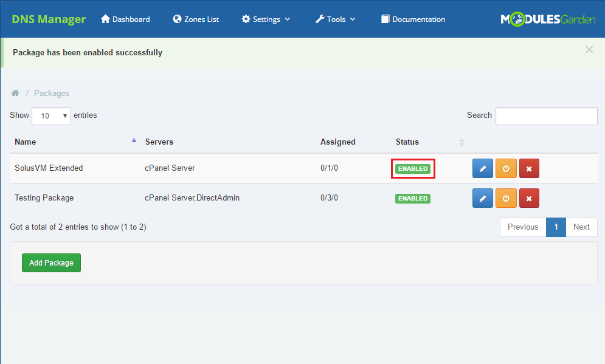Go to Previous page

pyautogui.click(x=523, y=227)
